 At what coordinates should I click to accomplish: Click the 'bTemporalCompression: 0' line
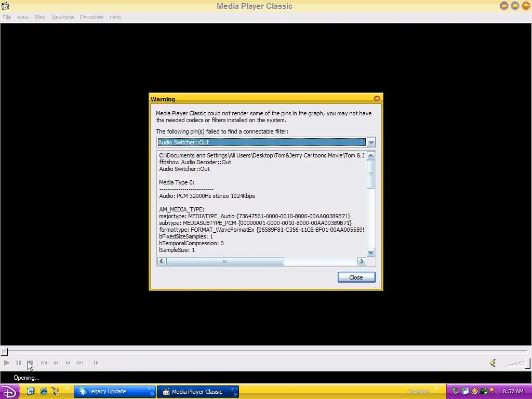(191, 243)
